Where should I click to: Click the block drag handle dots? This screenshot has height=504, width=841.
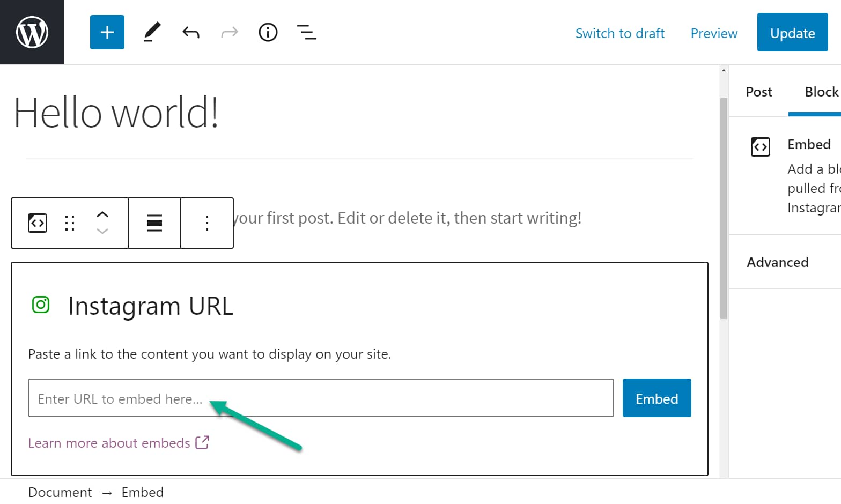[x=70, y=223]
